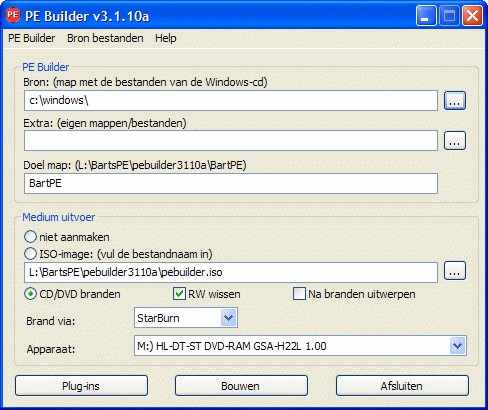Browse for the Bron source folder
The height and width of the screenshot is (410, 488).
pyautogui.click(x=455, y=101)
